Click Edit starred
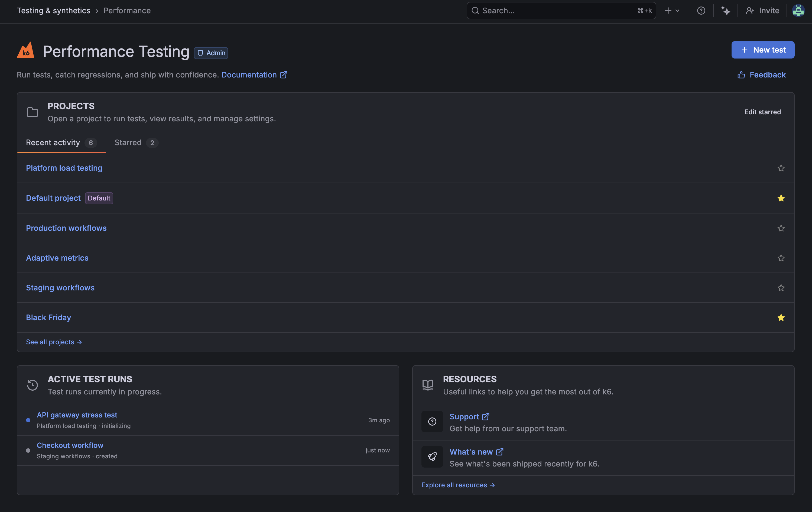 click(762, 112)
